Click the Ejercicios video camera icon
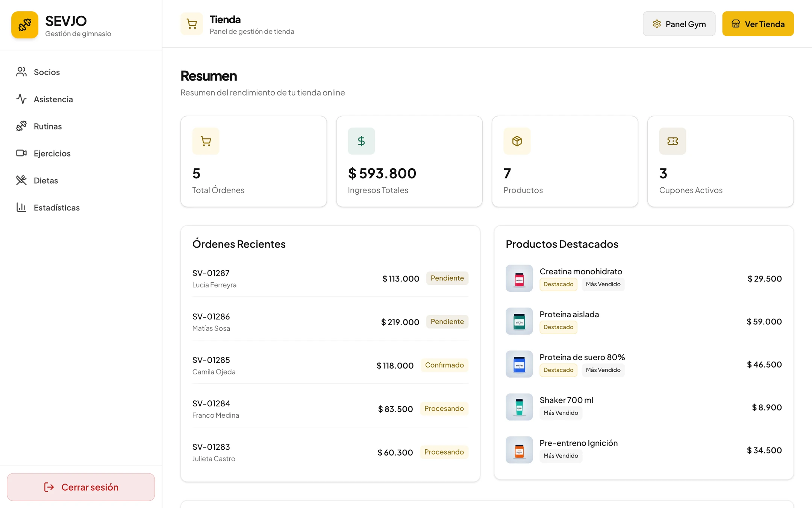 click(x=21, y=153)
